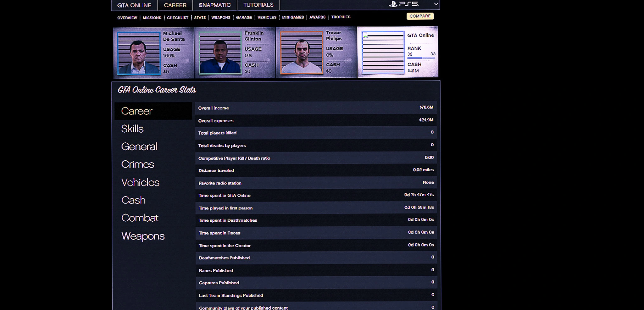The image size is (644, 310).
Task: Click the Time spent in GTA Online row
Action: click(x=316, y=195)
